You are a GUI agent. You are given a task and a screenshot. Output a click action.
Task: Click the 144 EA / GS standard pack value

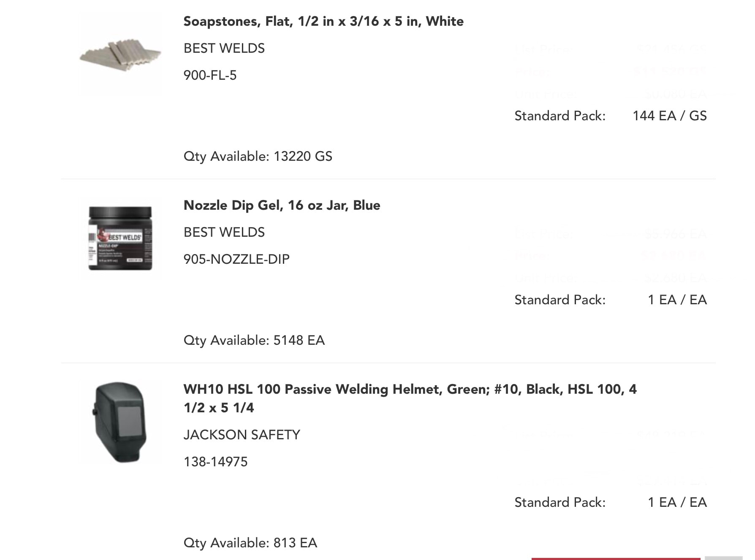coord(669,116)
